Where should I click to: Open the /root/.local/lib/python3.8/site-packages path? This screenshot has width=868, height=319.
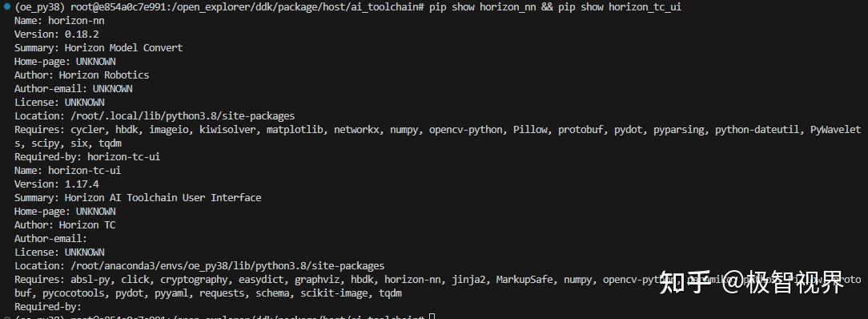tap(182, 115)
